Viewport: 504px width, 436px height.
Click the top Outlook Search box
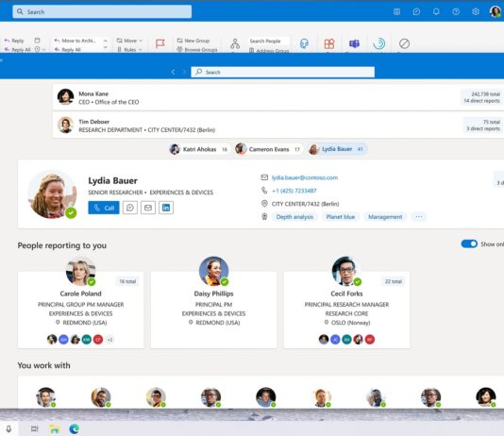tap(102, 11)
